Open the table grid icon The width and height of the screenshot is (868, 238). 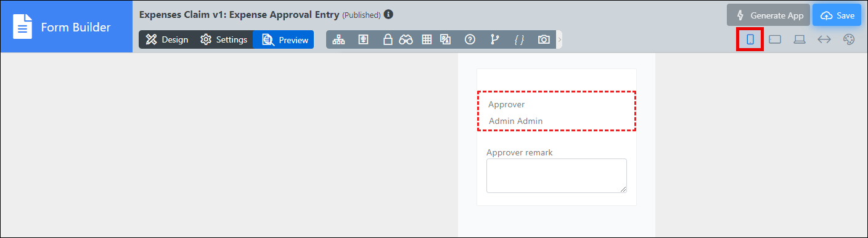pos(426,39)
